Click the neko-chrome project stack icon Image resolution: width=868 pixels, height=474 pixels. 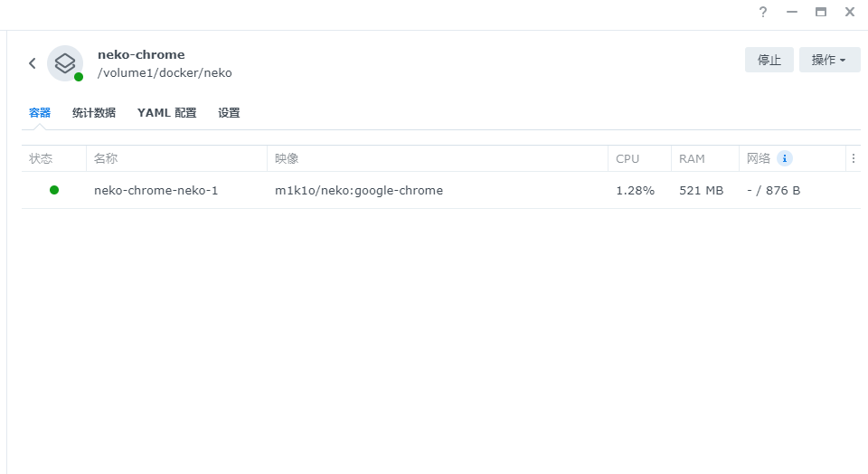click(x=64, y=63)
